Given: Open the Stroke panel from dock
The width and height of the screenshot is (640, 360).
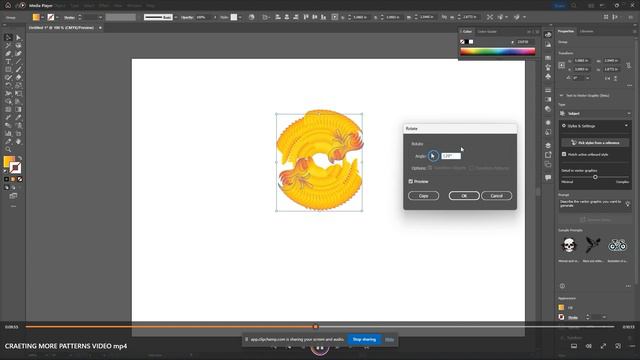Looking at the screenshot, I should coord(548,90).
